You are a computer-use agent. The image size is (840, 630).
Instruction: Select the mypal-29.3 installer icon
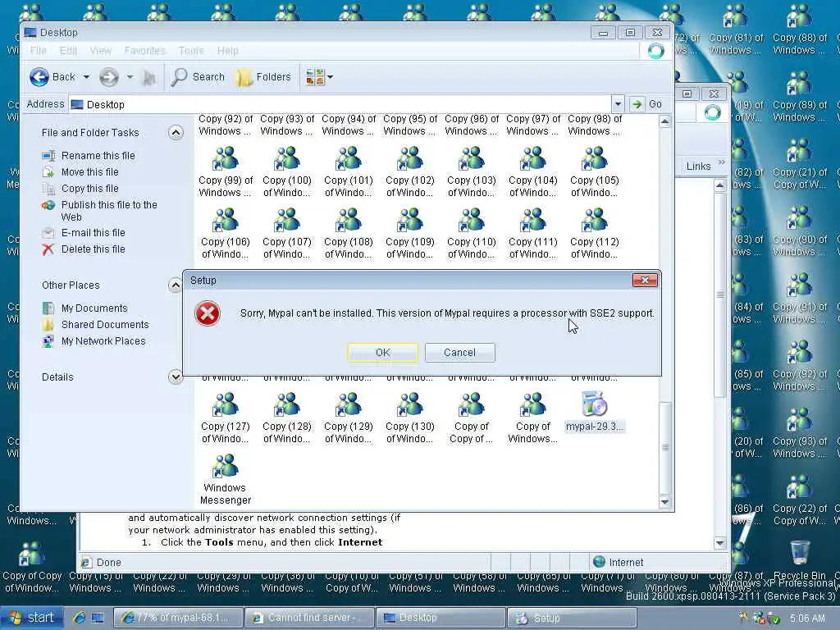pyautogui.click(x=594, y=412)
